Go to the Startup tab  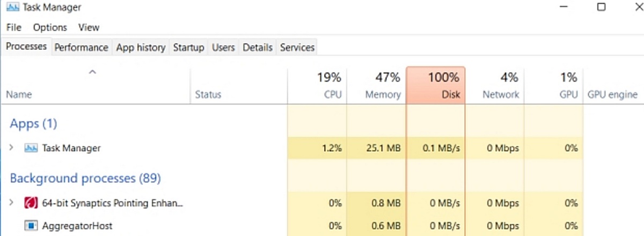188,47
